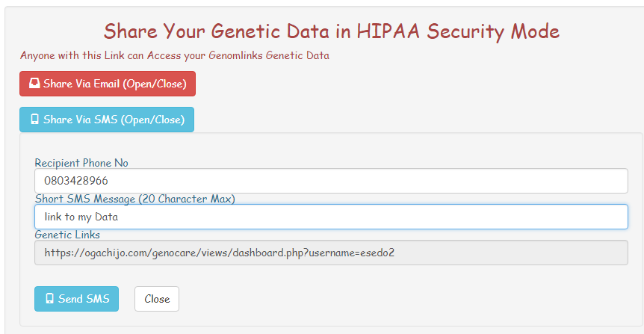The height and width of the screenshot is (334, 644).
Task: Click 'username=esedo2' in the genetic link URL
Action: tap(353, 253)
